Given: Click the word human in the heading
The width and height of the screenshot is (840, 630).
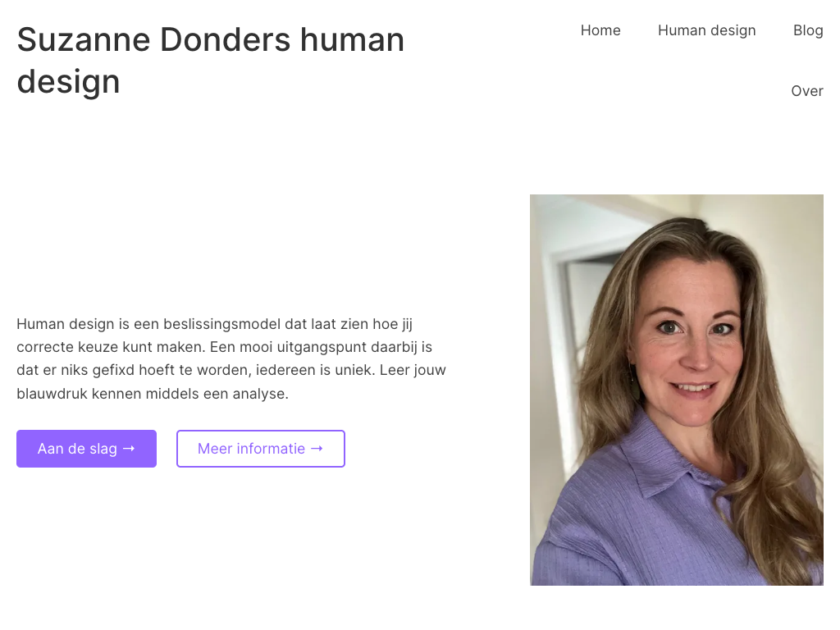Looking at the screenshot, I should 352,40.
